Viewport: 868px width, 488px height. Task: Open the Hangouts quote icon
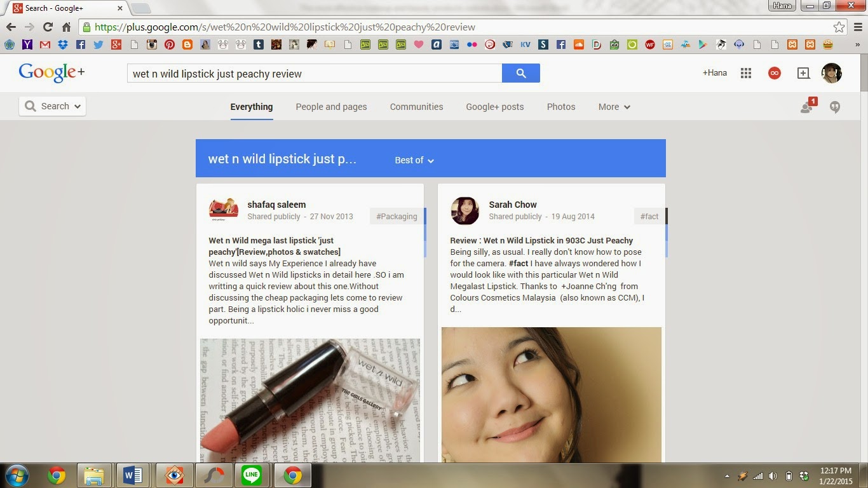tap(835, 107)
